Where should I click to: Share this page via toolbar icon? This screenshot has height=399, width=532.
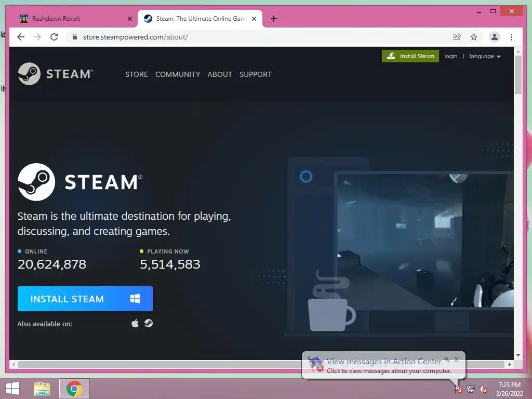point(457,37)
